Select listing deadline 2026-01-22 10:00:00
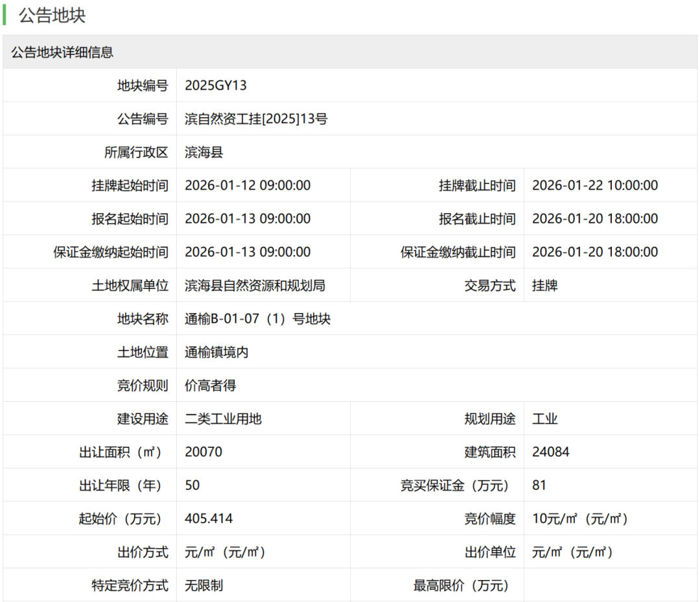700x602 pixels. click(594, 186)
